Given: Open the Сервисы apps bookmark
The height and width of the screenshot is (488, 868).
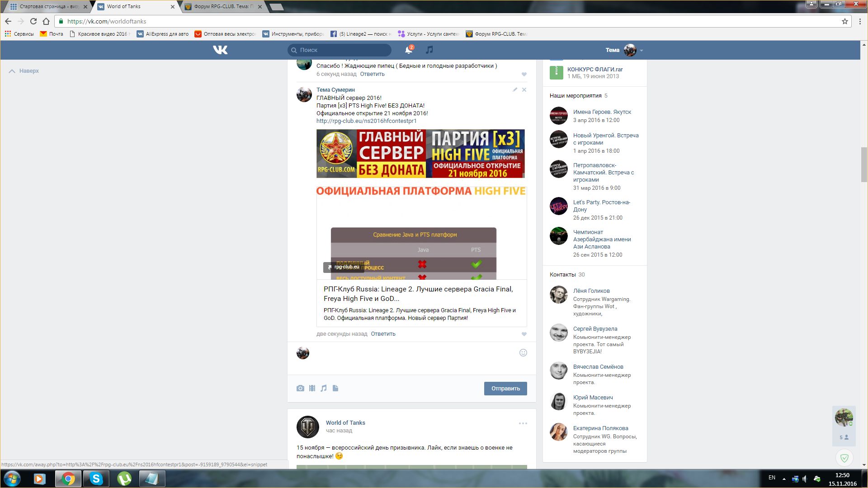Looking at the screenshot, I should click(19, 34).
